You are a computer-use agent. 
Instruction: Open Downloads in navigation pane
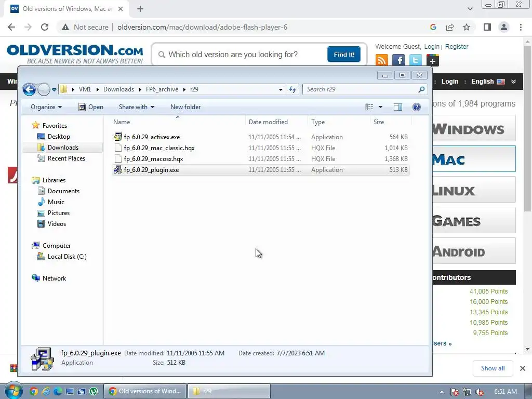point(63,147)
